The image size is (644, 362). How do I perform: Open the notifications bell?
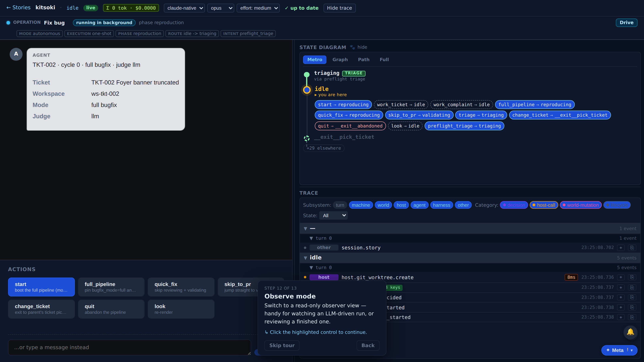630,332
